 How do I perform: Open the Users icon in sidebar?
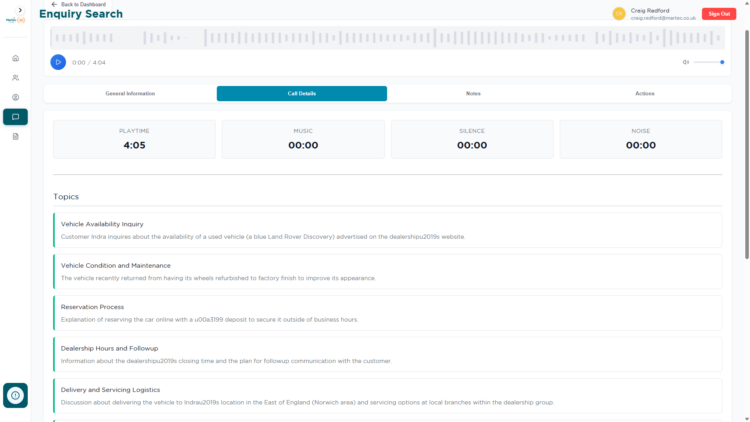(x=15, y=77)
